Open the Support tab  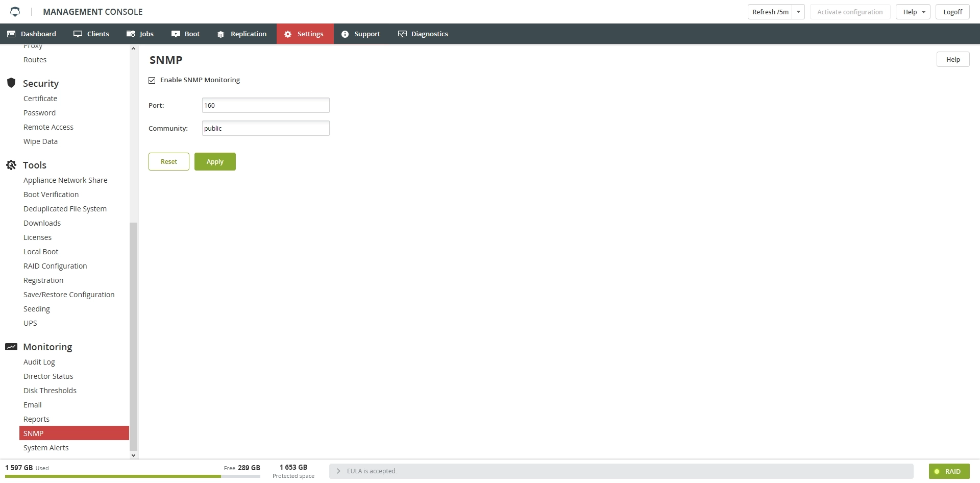click(x=361, y=34)
